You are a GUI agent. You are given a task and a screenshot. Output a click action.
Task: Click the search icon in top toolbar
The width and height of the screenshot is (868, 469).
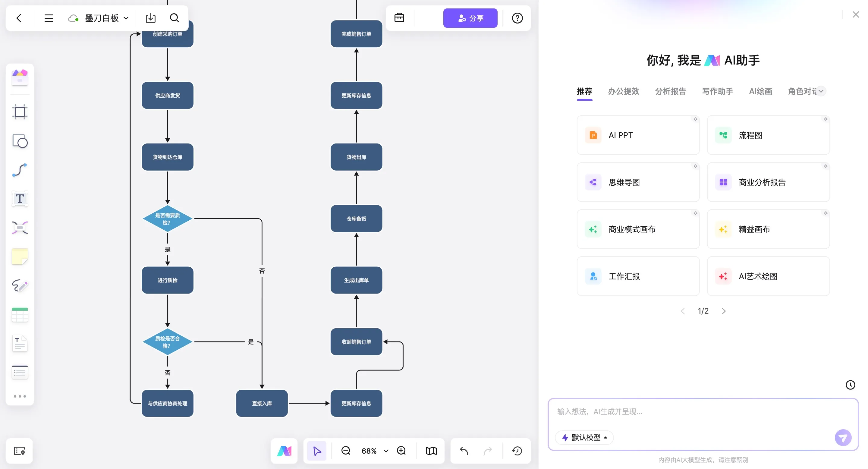pyautogui.click(x=174, y=18)
